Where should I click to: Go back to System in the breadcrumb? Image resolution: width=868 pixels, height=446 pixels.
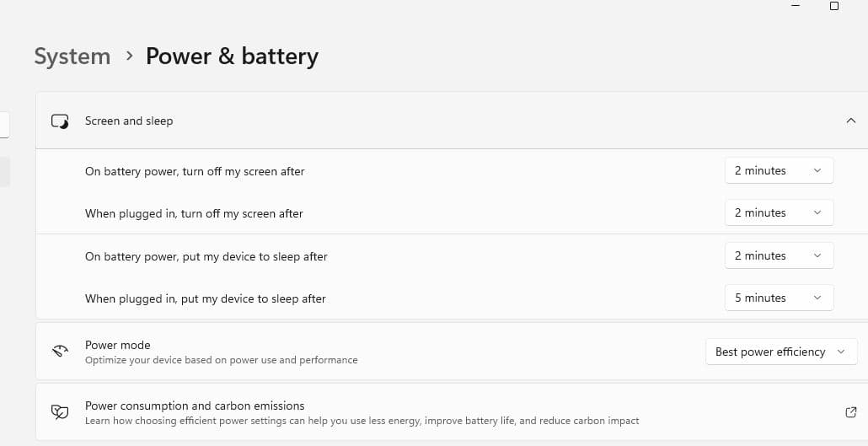click(72, 56)
